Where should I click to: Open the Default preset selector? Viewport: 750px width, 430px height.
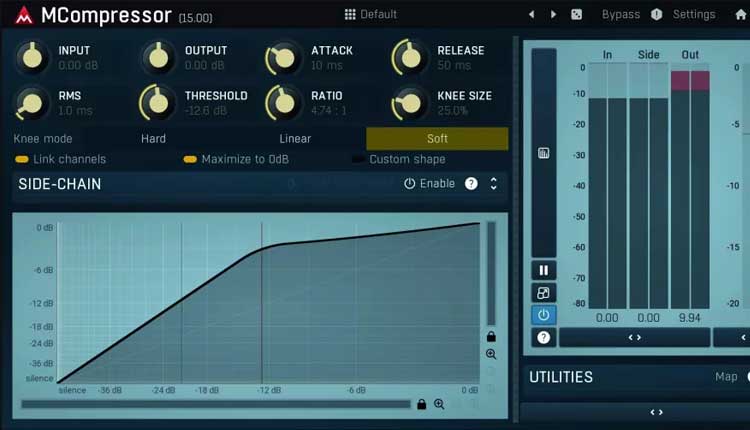[370, 14]
